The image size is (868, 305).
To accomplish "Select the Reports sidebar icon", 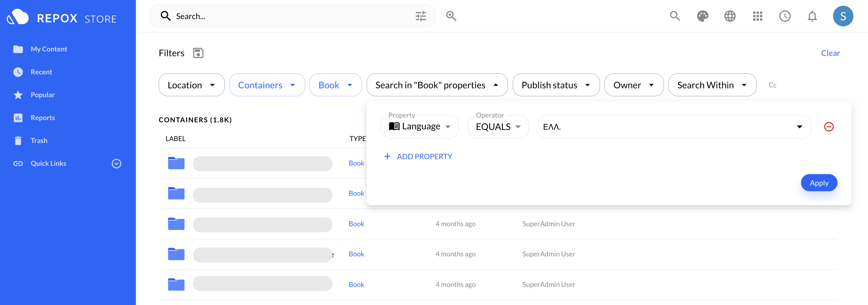I will pos(18,118).
